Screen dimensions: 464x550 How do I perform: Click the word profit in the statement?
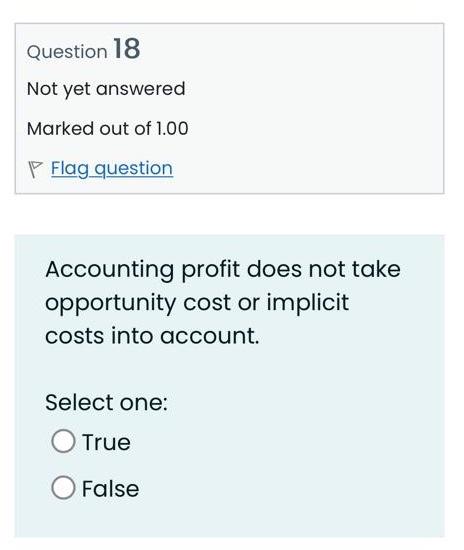coord(211,270)
